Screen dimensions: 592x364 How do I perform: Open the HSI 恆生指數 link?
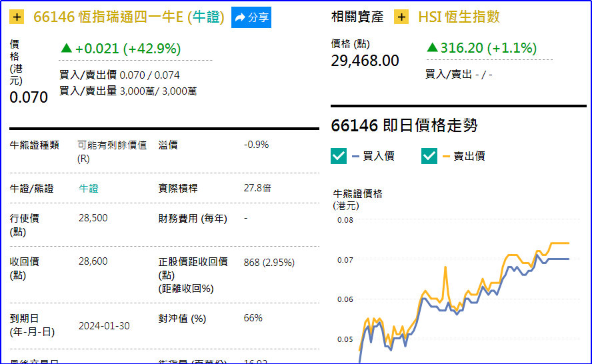click(x=459, y=17)
